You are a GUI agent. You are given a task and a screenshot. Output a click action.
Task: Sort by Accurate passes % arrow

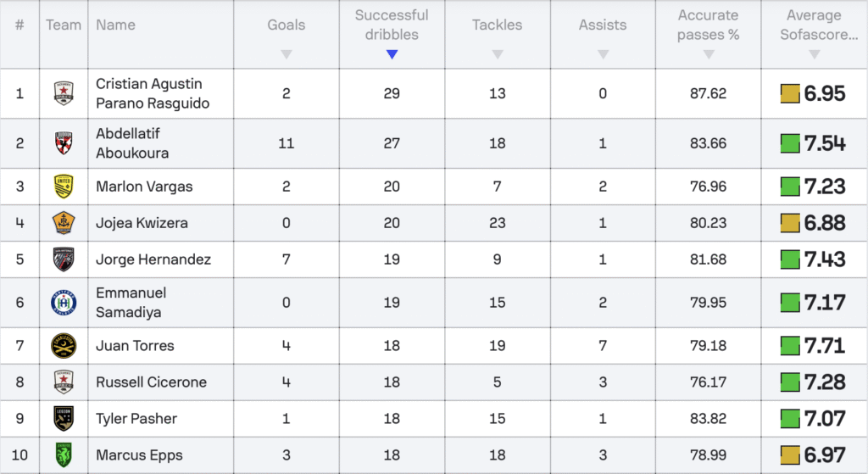pyautogui.click(x=709, y=54)
